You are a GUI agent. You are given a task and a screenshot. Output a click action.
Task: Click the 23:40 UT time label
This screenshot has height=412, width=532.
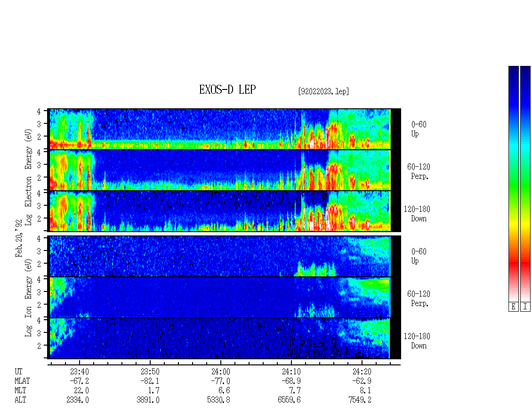[x=80, y=372]
